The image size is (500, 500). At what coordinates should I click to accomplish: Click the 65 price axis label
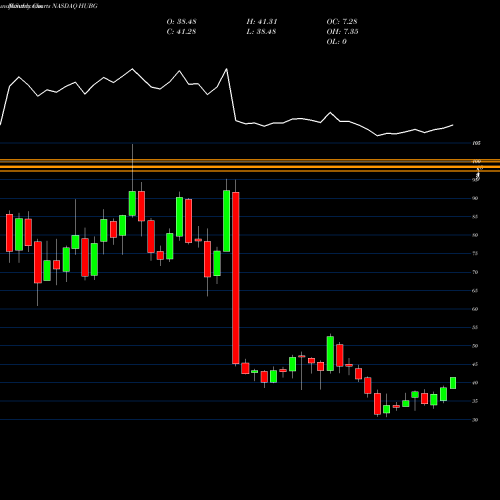pyautogui.click(x=475, y=291)
